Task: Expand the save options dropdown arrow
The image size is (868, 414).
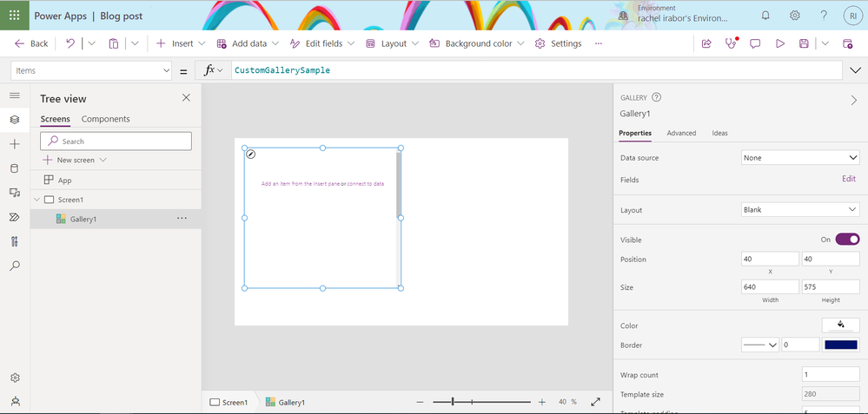Action: coord(825,43)
